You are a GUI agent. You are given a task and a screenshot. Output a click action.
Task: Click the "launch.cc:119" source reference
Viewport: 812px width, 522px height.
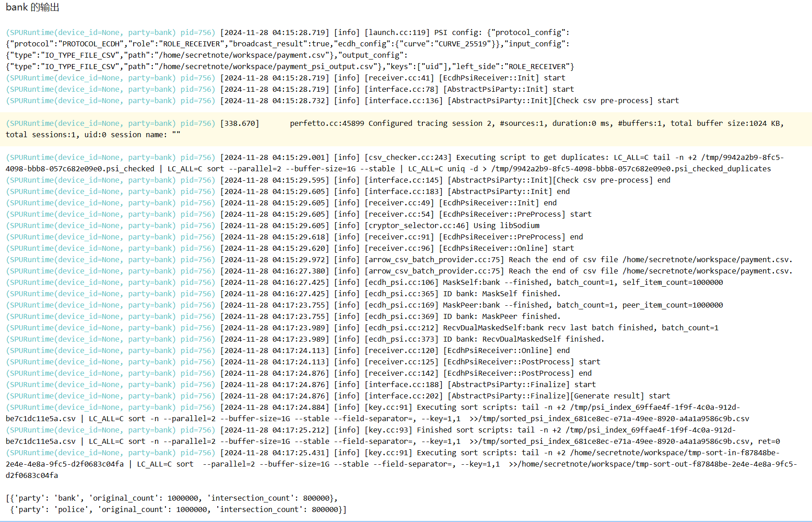pos(397,33)
